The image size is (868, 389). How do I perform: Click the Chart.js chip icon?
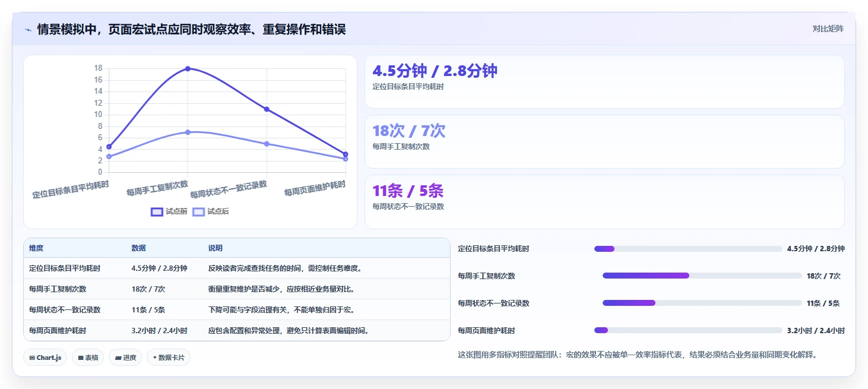click(x=32, y=358)
